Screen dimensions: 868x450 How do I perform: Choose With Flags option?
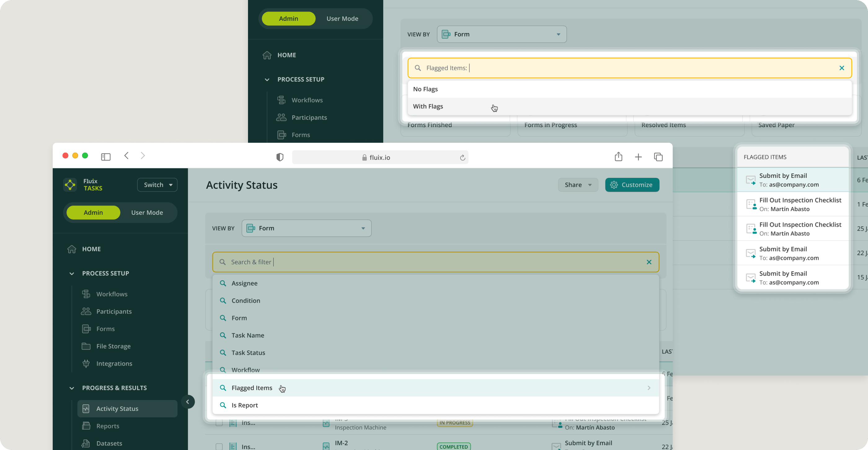click(428, 106)
